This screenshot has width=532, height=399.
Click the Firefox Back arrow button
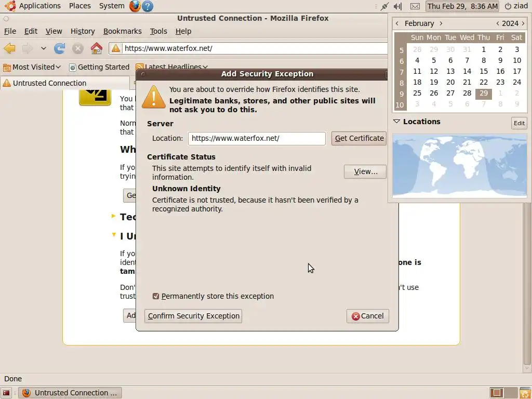9,48
